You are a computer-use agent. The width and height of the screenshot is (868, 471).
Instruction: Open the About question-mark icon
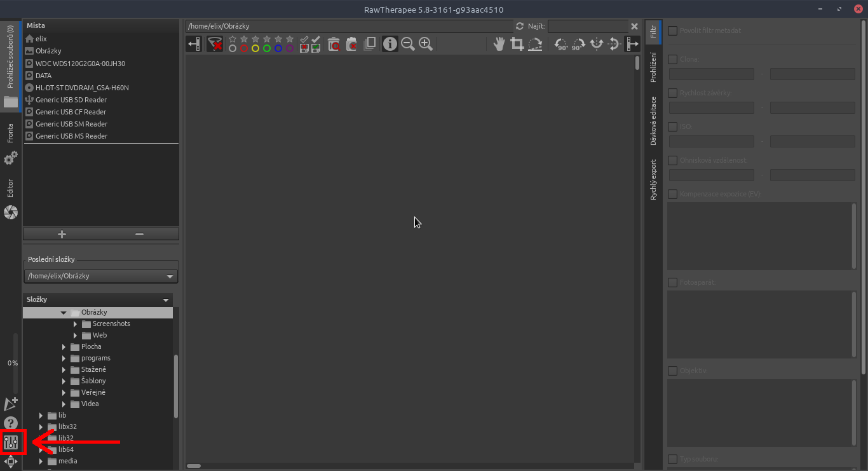coord(11,423)
